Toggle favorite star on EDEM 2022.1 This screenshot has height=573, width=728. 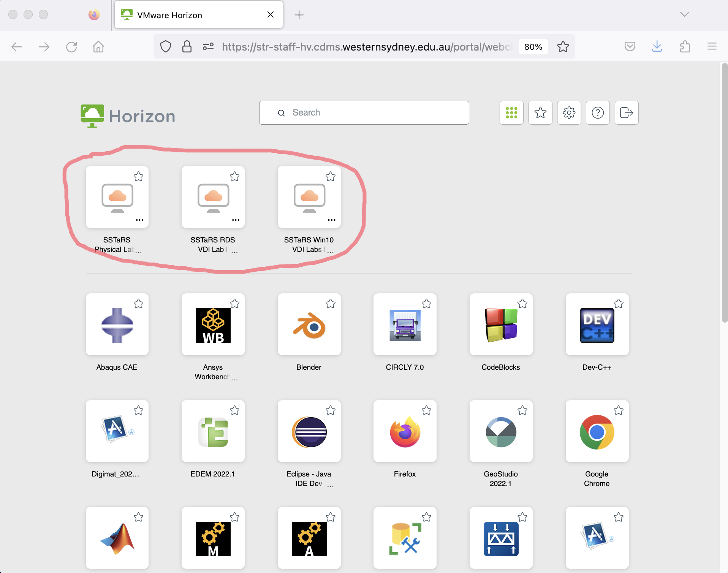pyautogui.click(x=235, y=410)
